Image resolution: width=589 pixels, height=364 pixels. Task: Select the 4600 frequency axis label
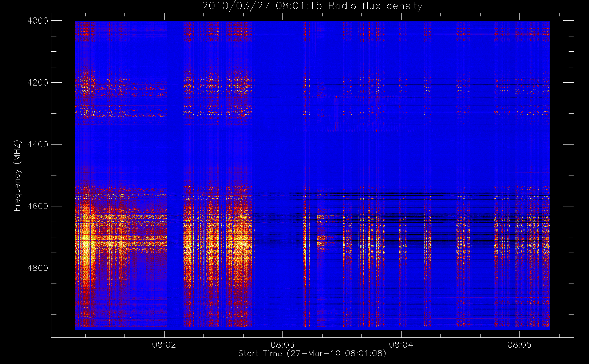pyautogui.click(x=38, y=206)
